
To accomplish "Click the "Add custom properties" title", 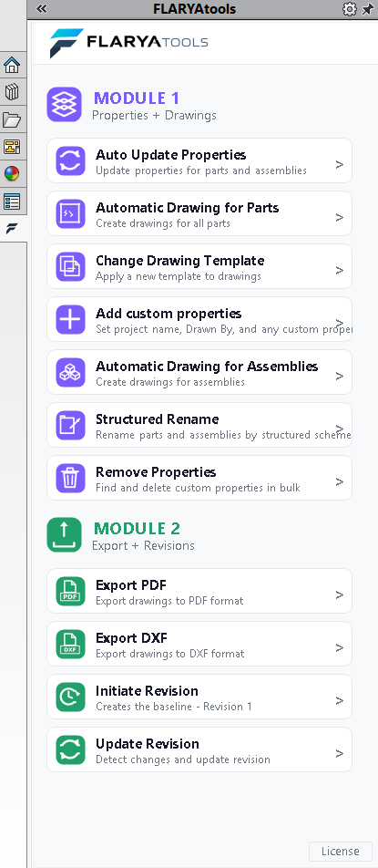I will (169, 314).
